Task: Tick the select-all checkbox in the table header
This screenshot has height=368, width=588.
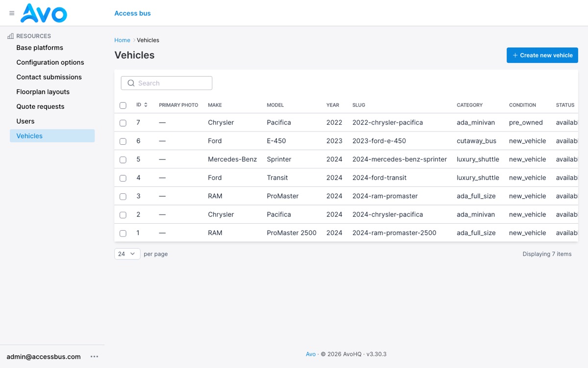Action: (x=123, y=105)
